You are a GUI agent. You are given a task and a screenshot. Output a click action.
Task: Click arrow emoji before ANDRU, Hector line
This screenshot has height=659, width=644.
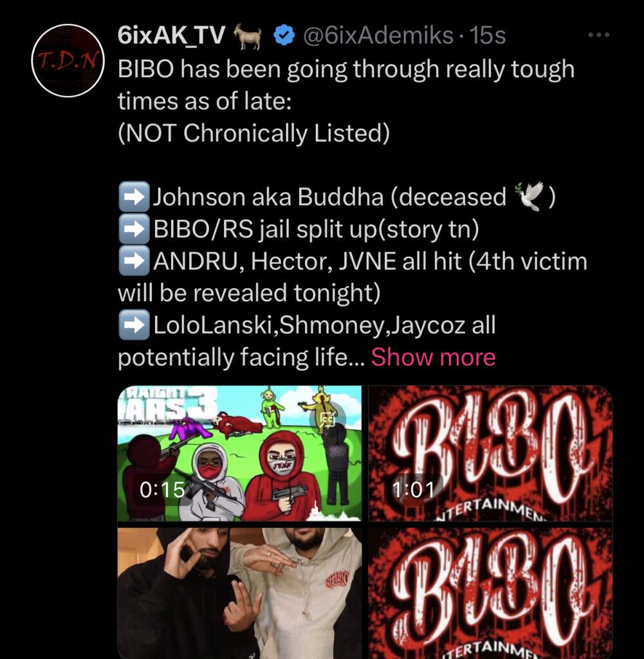[134, 261]
